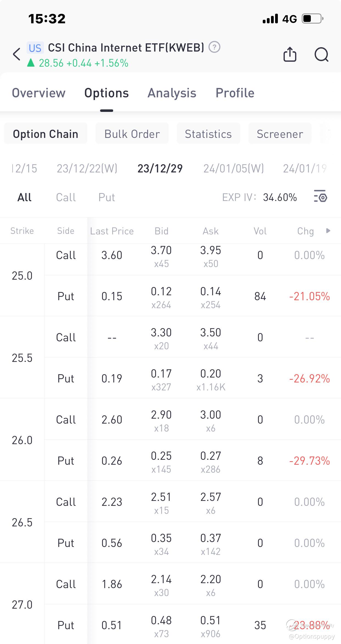
Task: Filter to Call options only
Action: pos(66,197)
